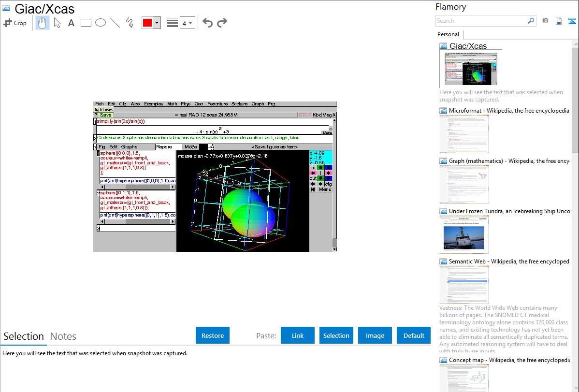Click the main Xcas snapshot image

coord(215,176)
